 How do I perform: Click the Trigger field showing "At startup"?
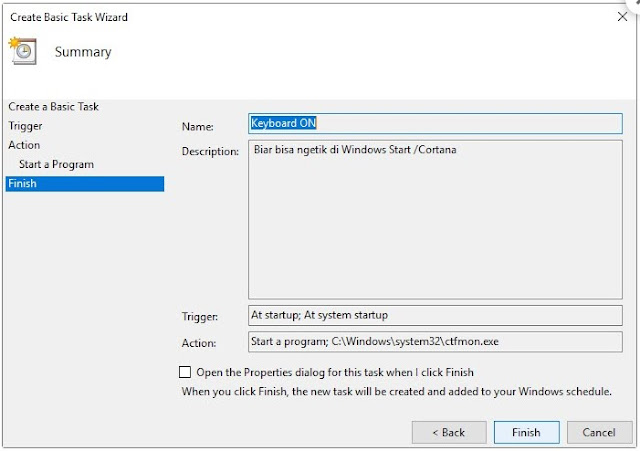pos(435,315)
